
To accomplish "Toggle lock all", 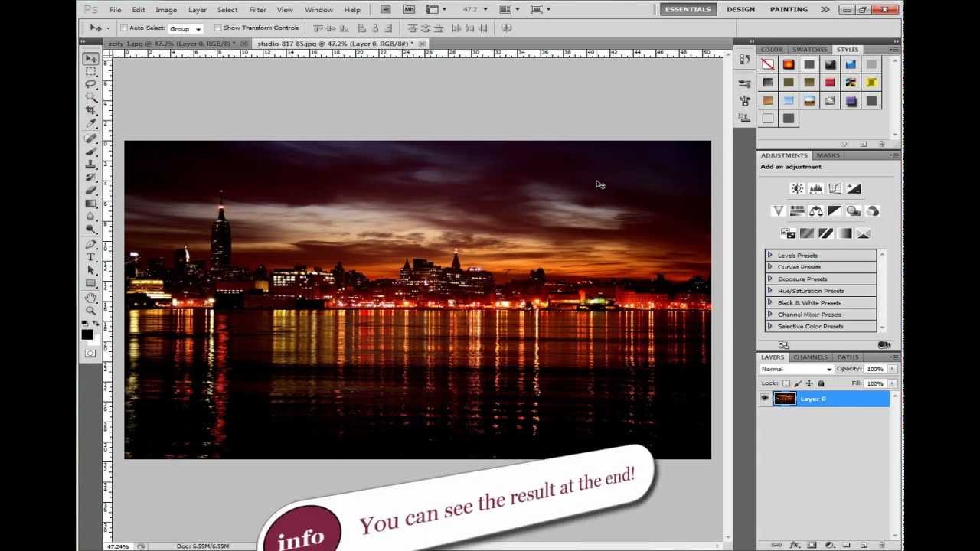I will 821,383.
